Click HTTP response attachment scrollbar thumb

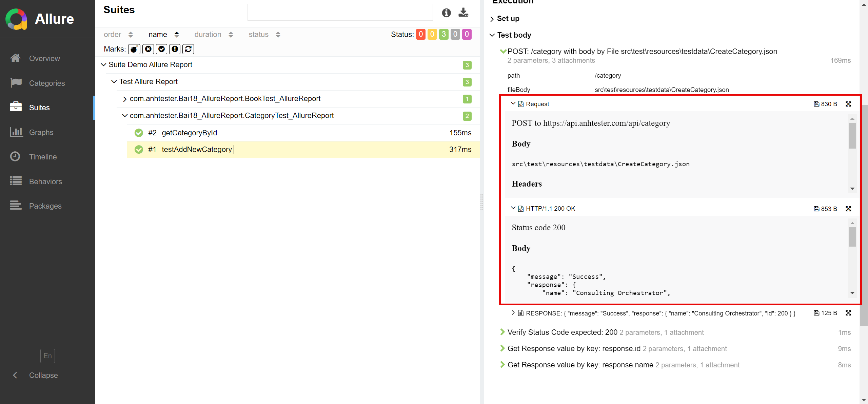click(852, 237)
